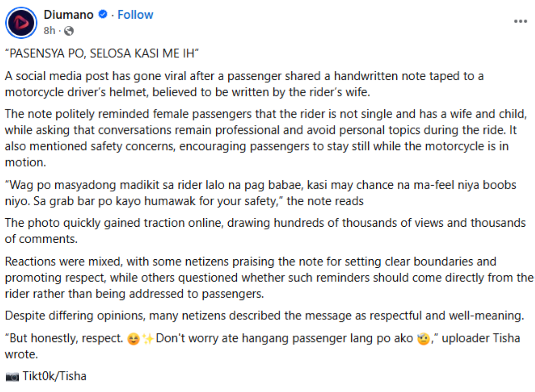The height and width of the screenshot is (392, 535).
Task: Click the sweat-face emoji after "po ako"
Action: (423, 338)
